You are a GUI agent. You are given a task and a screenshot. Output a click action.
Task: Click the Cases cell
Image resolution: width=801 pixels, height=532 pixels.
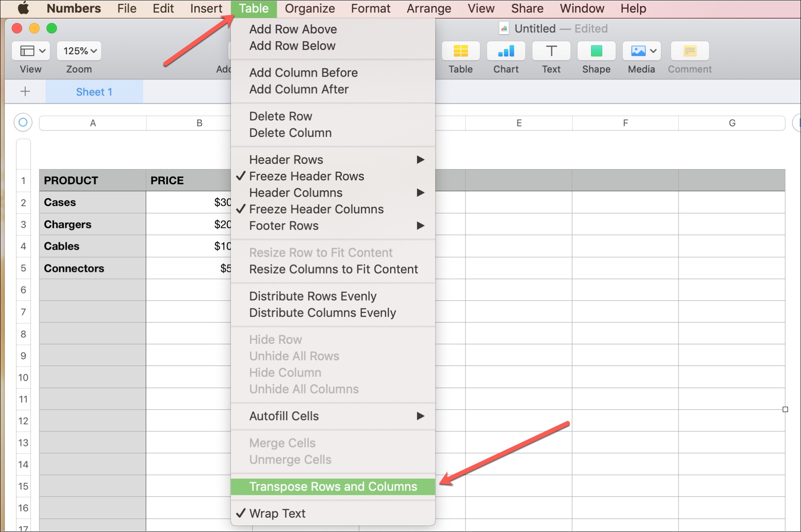click(x=93, y=202)
